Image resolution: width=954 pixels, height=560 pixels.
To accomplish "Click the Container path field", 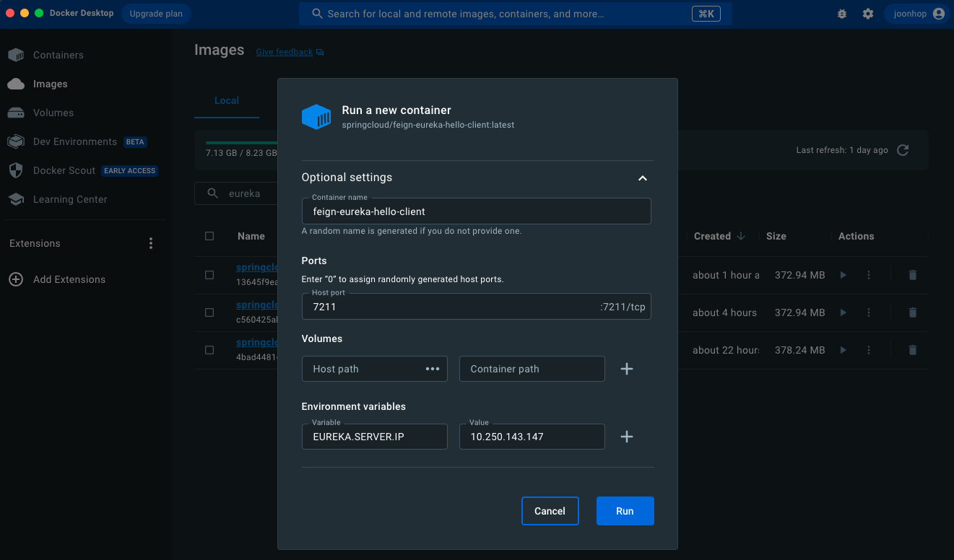I will [x=532, y=369].
